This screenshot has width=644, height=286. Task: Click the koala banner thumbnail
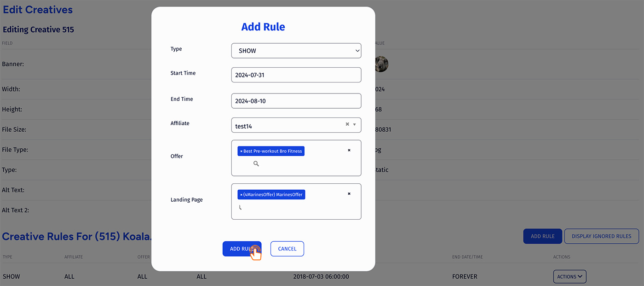[381, 64]
